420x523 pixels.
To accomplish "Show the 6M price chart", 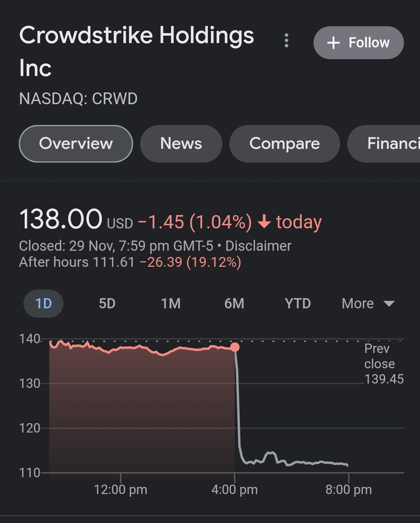I will pos(234,304).
